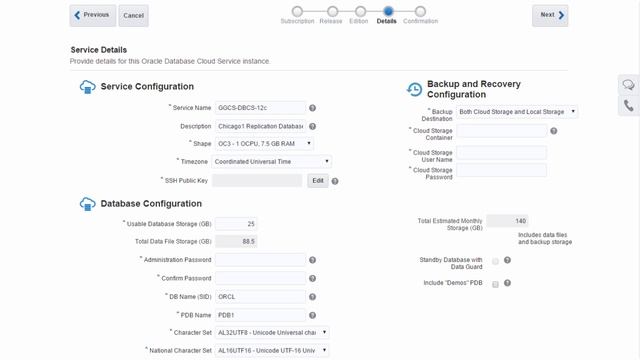
Task: Click the Cloud Storage Container field
Action: tap(502, 131)
